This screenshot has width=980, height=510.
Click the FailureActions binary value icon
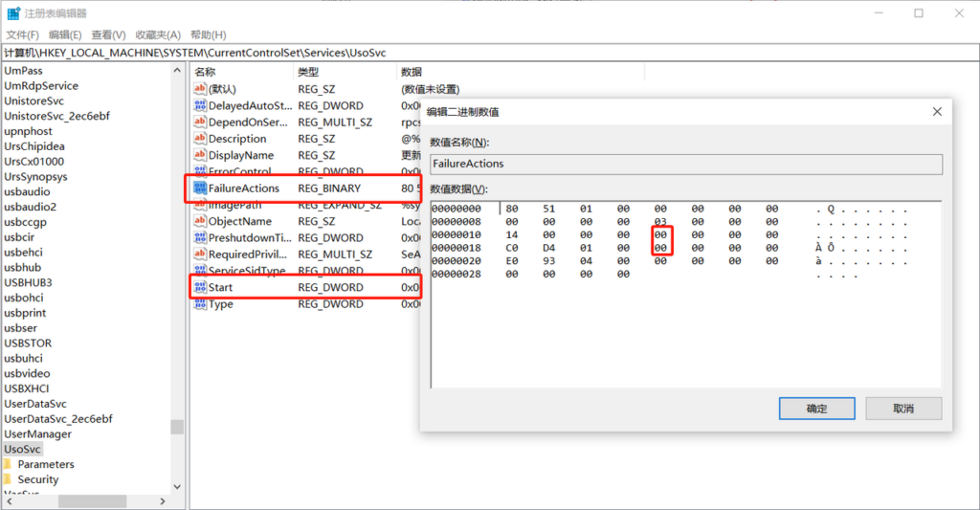click(200, 188)
